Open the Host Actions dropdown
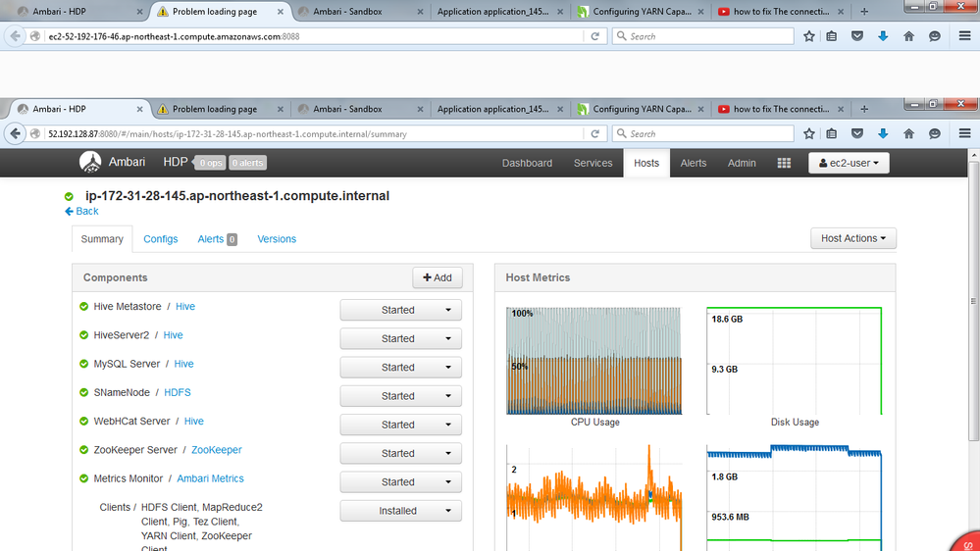Screen dimensions: 980x551 coord(852,238)
